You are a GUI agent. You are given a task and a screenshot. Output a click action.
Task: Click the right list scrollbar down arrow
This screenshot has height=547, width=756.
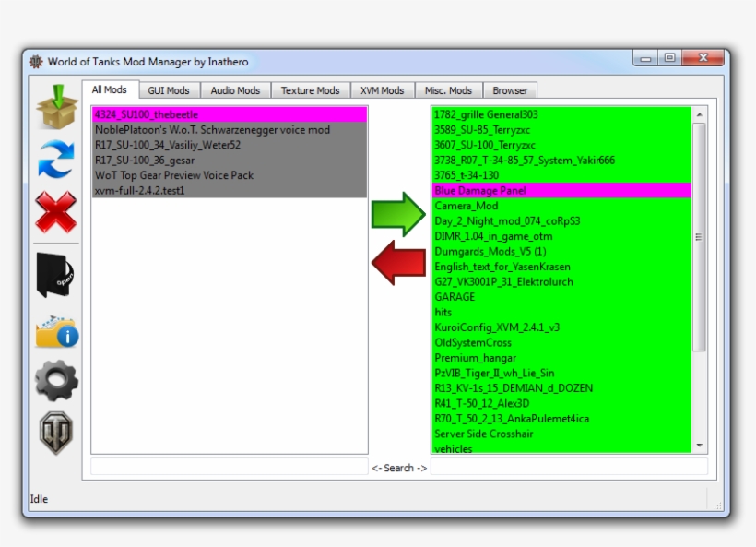(699, 446)
